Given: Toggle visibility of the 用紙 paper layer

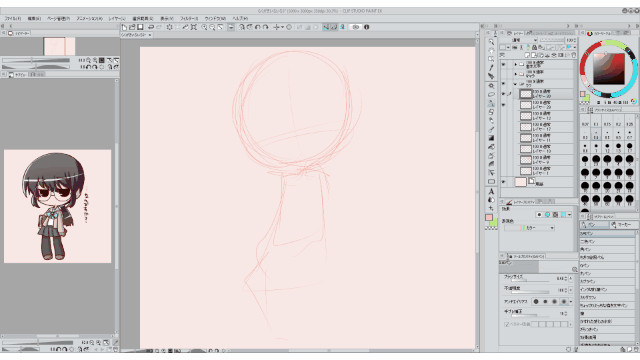Looking at the screenshot, I should tap(503, 182).
